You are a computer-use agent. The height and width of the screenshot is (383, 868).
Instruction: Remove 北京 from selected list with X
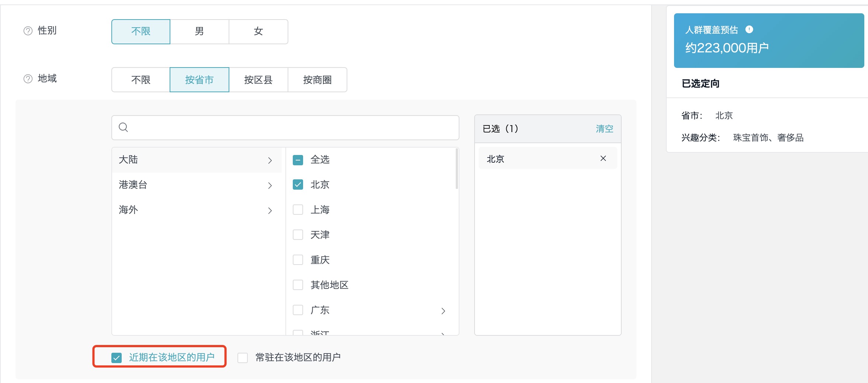pos(603,158)
